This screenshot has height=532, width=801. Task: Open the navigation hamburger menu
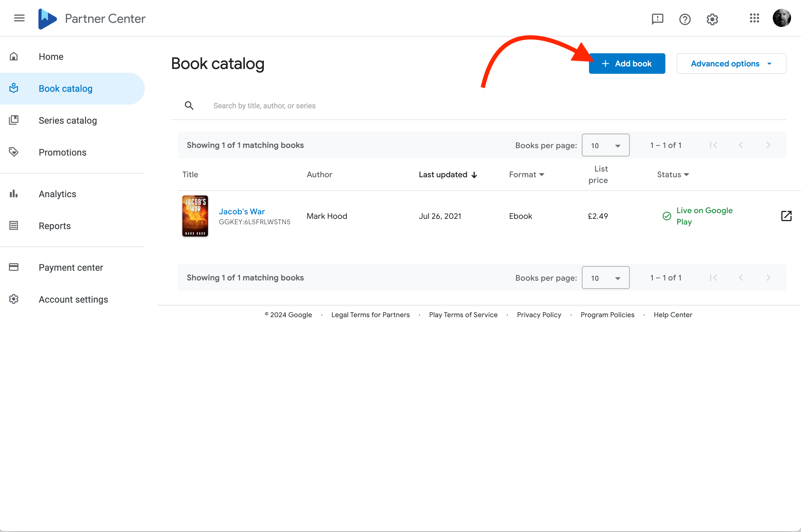point(19,18)
